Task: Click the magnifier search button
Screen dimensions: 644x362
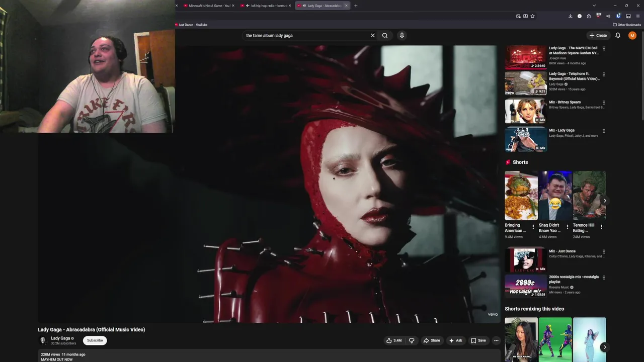Action: pyautogui.click(x=385, y=36)
